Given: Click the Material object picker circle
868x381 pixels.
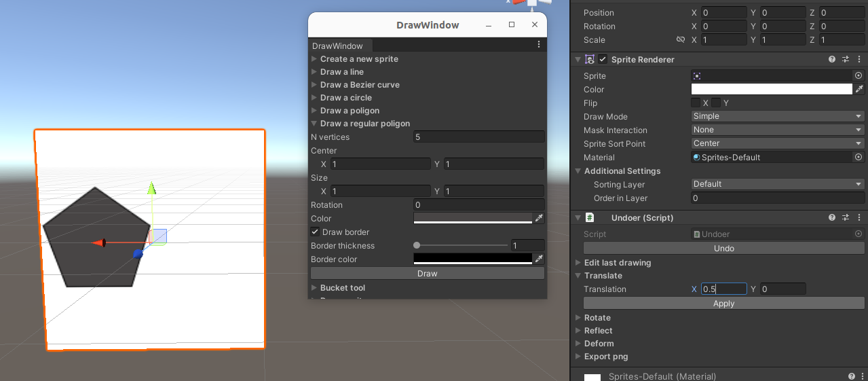Looking at the screenshot, I should click(858, 157).
